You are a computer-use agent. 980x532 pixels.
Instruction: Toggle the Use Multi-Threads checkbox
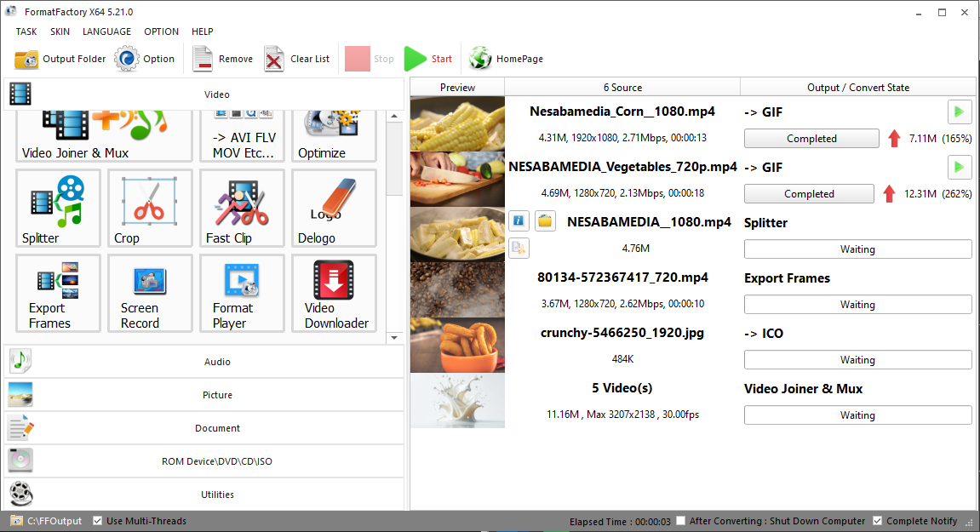pos(98,521)
